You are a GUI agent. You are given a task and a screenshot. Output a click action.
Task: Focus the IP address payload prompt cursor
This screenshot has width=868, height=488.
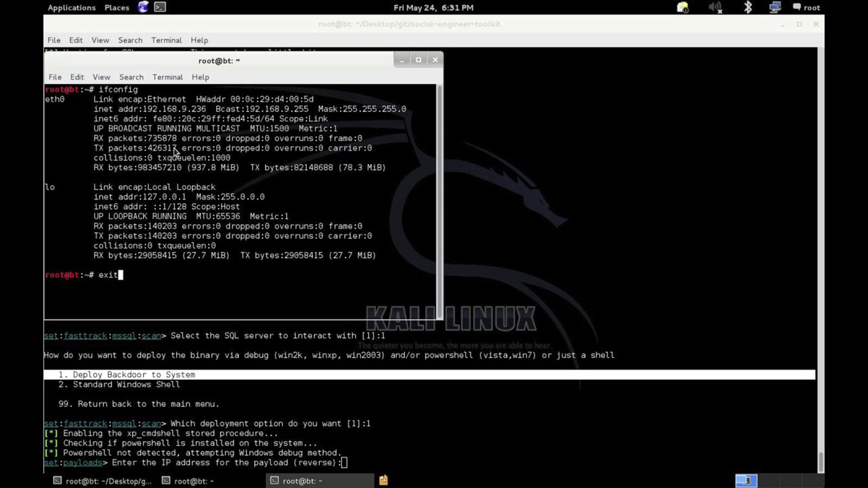pos(344,462)
